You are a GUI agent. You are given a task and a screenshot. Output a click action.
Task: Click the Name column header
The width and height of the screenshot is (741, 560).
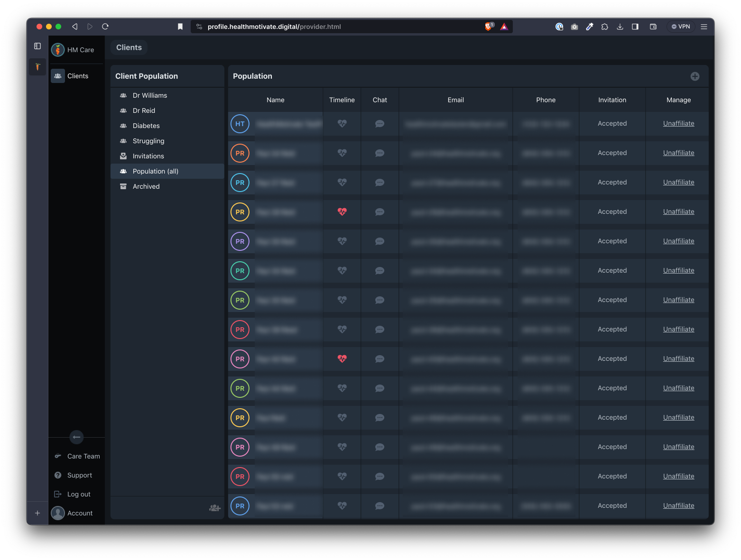pyautogui.click(x=276, y=100)
